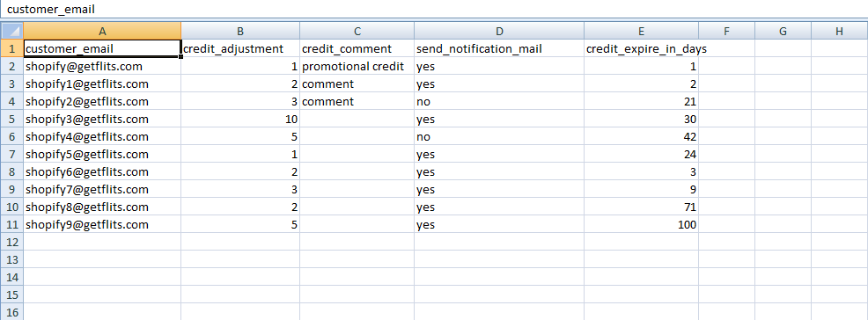Viewport: 868px width, 320px height.
Task: Select row 1 header
Action: tap(11, 48)
